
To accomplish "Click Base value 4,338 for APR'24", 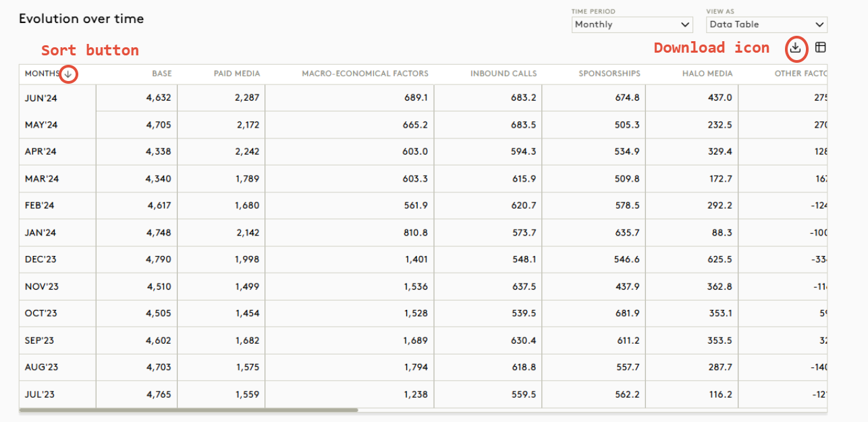I will coord(159,151).
